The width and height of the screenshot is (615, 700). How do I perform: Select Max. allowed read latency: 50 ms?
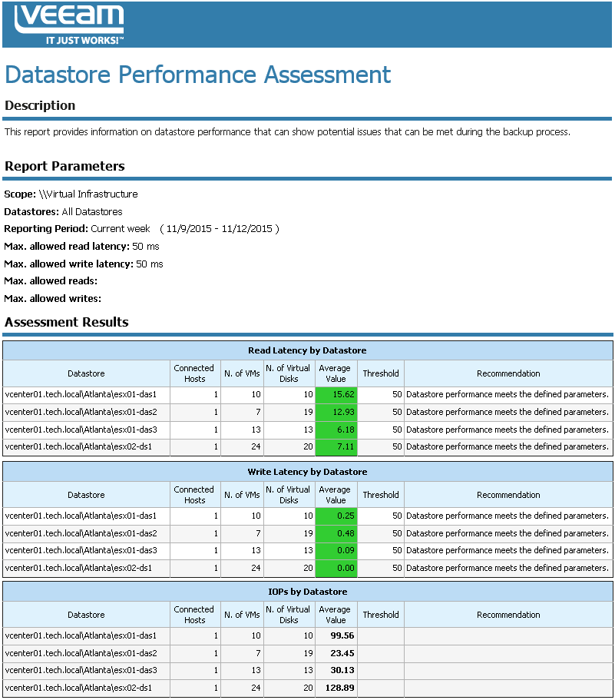coord(81,247)
